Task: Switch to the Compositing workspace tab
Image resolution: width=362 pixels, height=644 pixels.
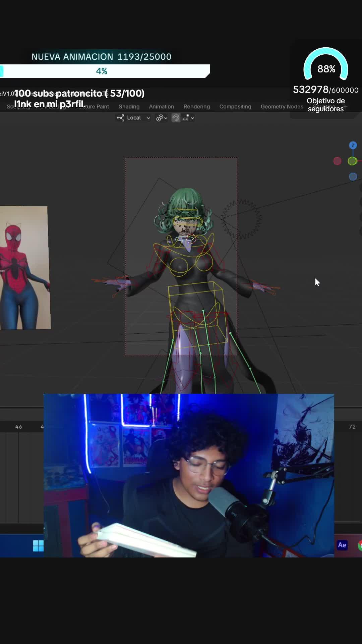Action: click(x=235, y=106)
